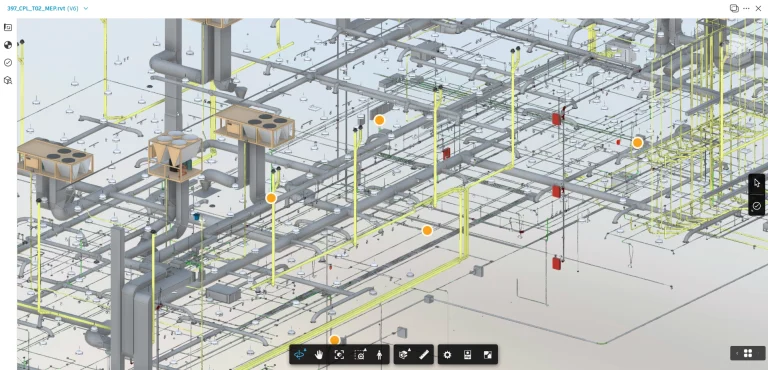Select the Measure ruler tool
768x370 pixels.
[x=424, y=355]
